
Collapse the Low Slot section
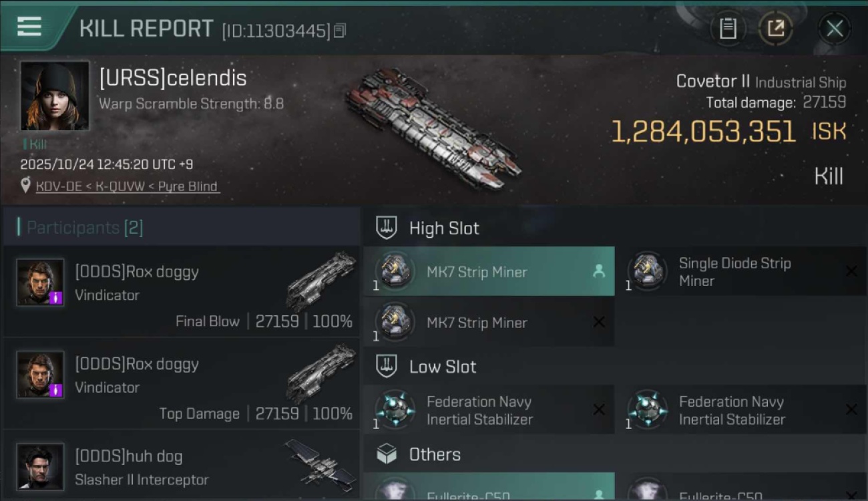442,367
